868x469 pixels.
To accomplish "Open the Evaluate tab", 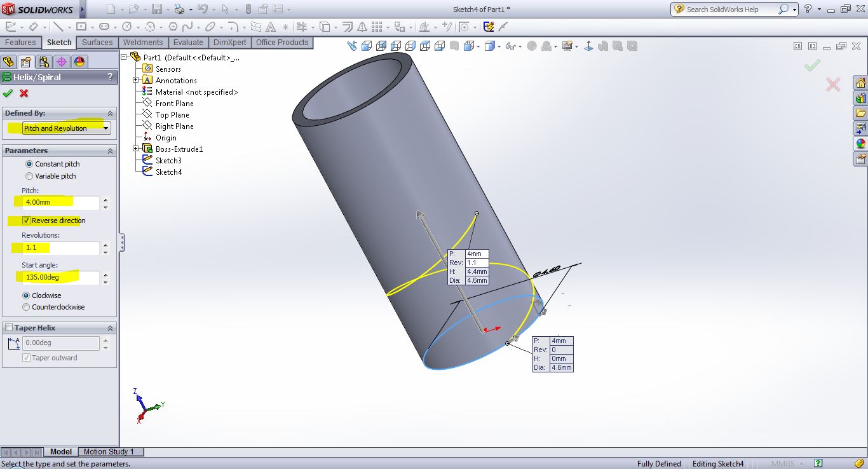I will pyautogui.click(x=188, y=43).
